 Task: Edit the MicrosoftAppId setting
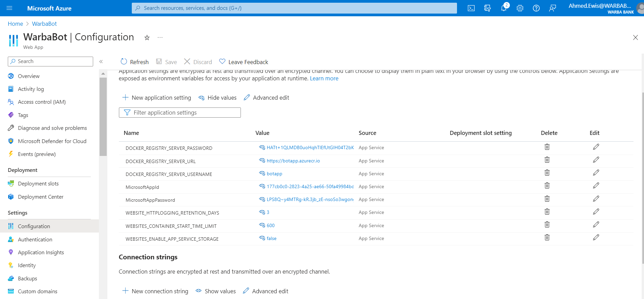pos(596,185)
